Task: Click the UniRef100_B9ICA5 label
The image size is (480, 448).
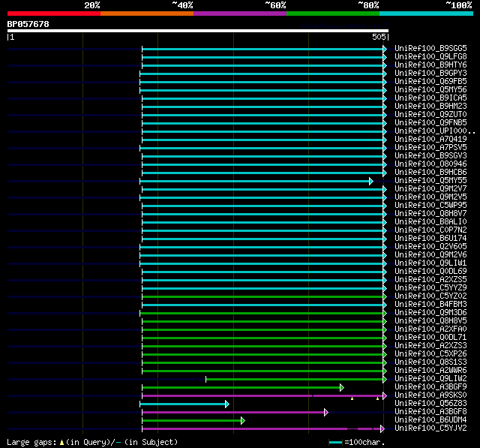Action: (430, 98)
